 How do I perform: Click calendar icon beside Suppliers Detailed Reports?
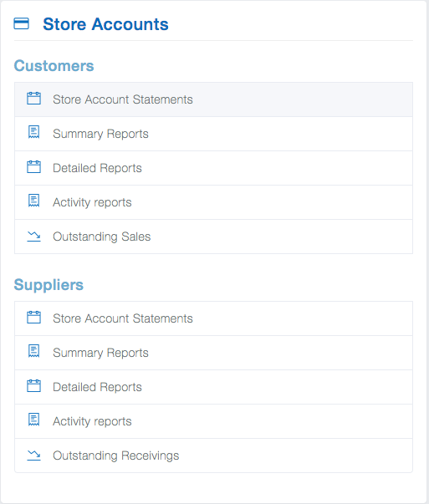click(x=33, y=385)
